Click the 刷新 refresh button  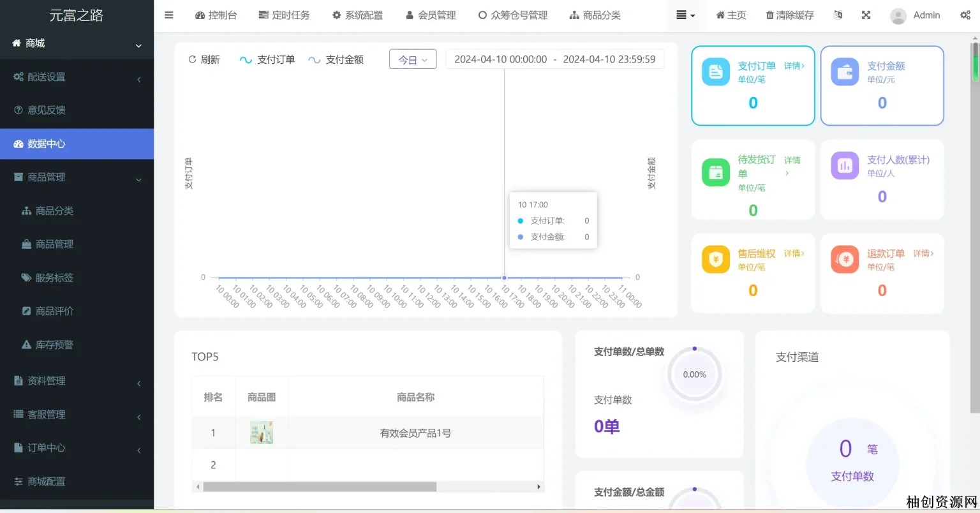click(204, 60)
